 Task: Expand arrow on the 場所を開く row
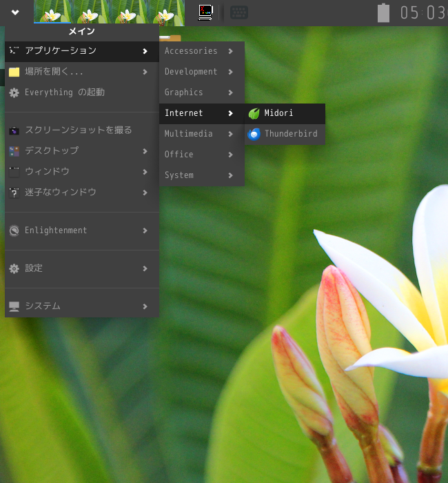point(145,72)
